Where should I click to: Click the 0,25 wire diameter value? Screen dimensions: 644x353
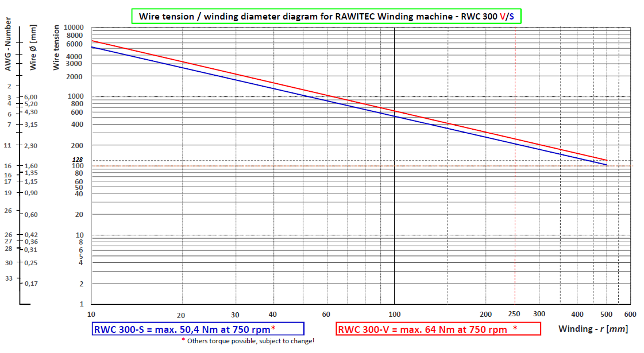tap(31, 263)
